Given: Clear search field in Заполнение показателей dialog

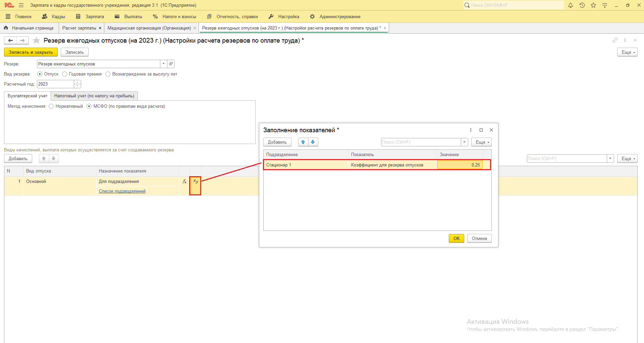Looking at the screenshot, I should (464, 142).
